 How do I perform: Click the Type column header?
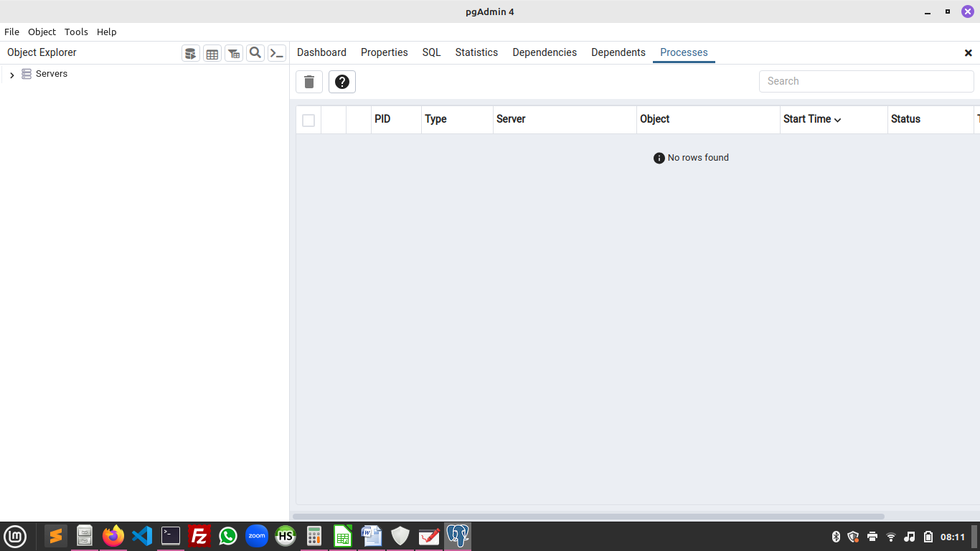(457, 119)
